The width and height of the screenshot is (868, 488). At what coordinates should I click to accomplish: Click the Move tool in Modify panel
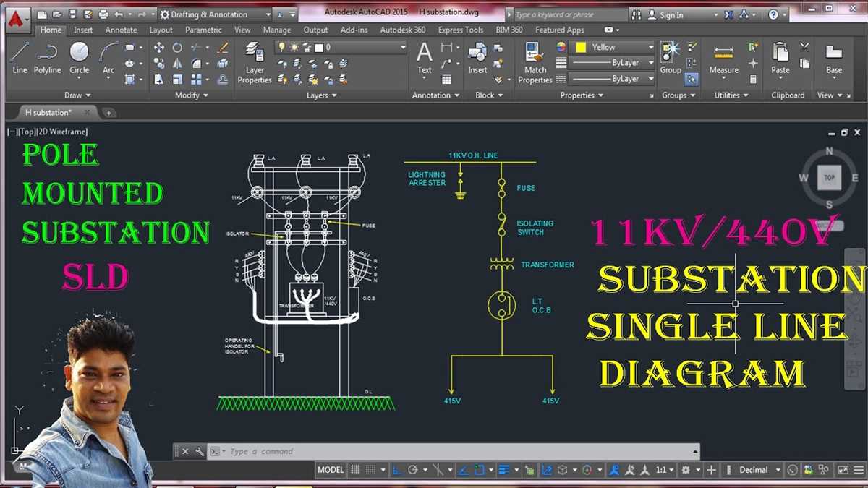tap(159, 48)
